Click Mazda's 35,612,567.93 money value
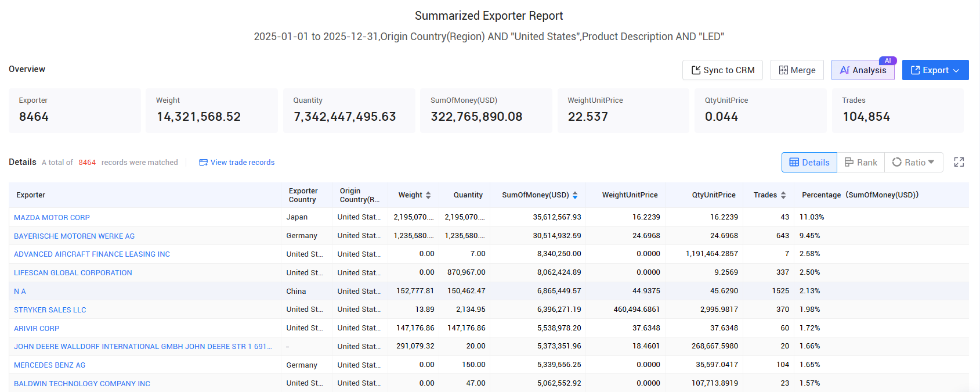The height and width of the screenshot is (392, 980). point(557,217)
